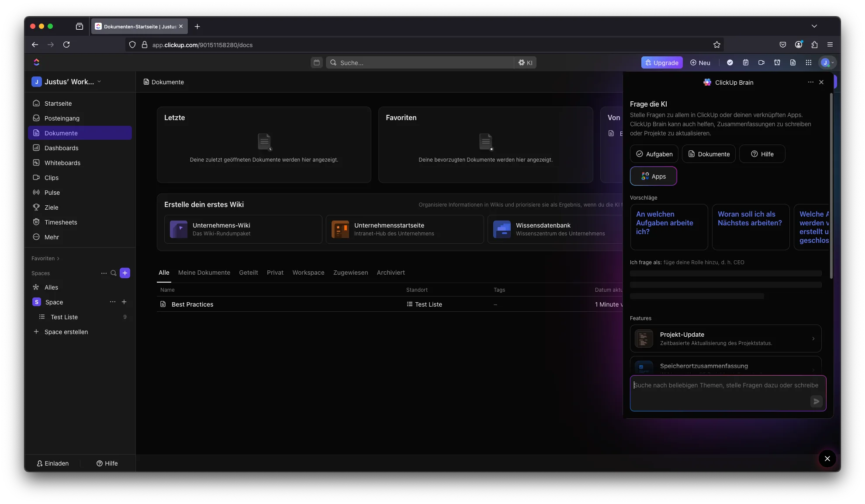Reload the page in the browser
This screenshot has height=504, width=865.
pos(66,45)
